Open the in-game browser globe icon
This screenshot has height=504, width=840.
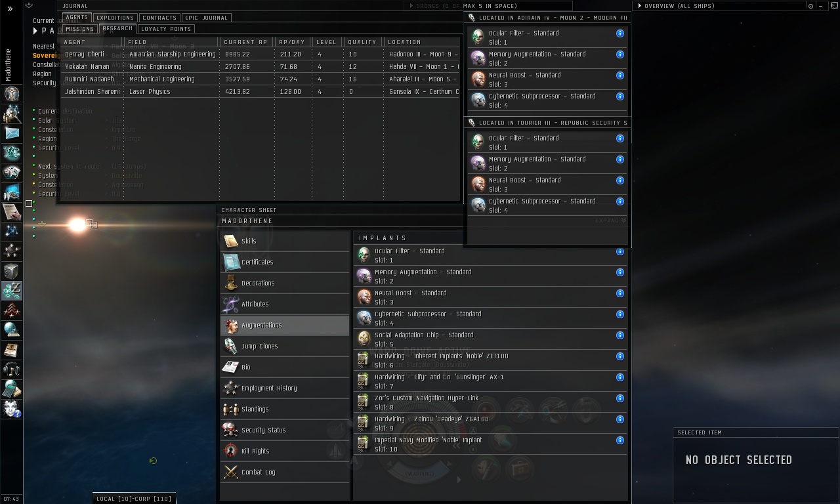11,330
